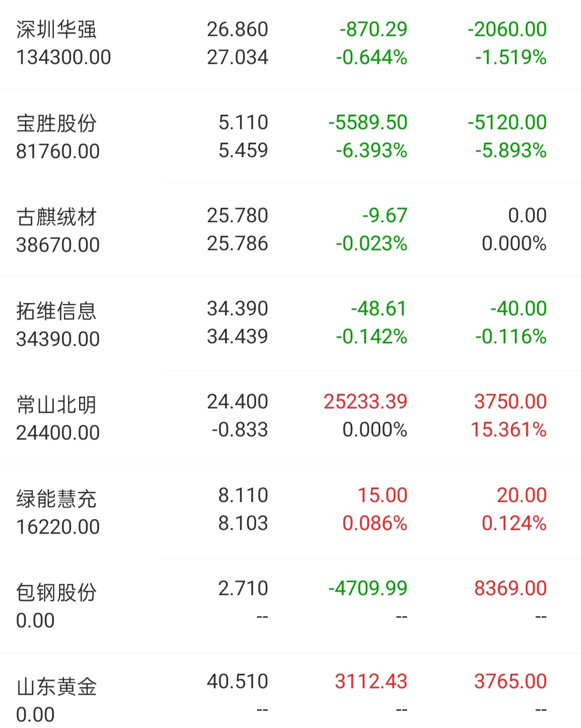
Task: Click the 3112.43 profit for 山东黄金
Action: (x=371, y=681)
